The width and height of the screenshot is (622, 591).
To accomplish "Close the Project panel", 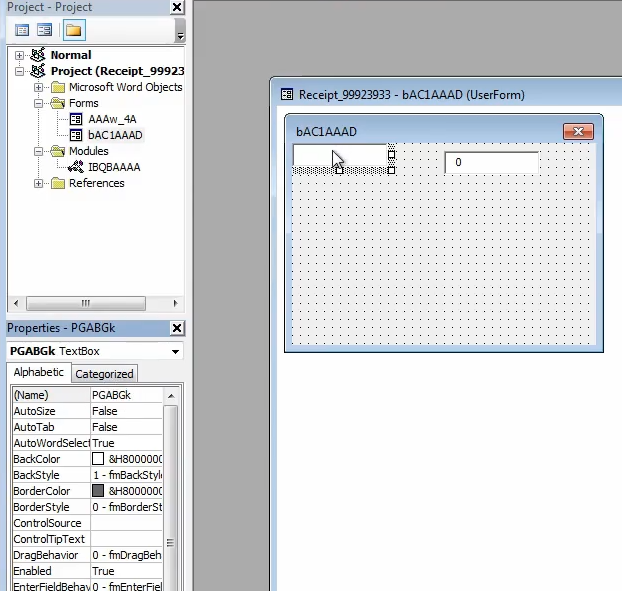I will [177, 7].
